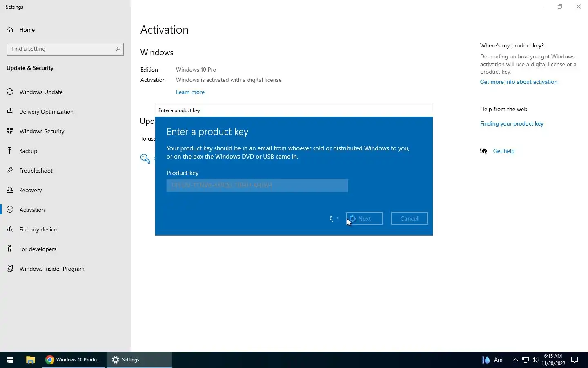Select Windows Insider Program label
Image resolution: width=588 pixels, height=368 pixels.
pos(52,269)
